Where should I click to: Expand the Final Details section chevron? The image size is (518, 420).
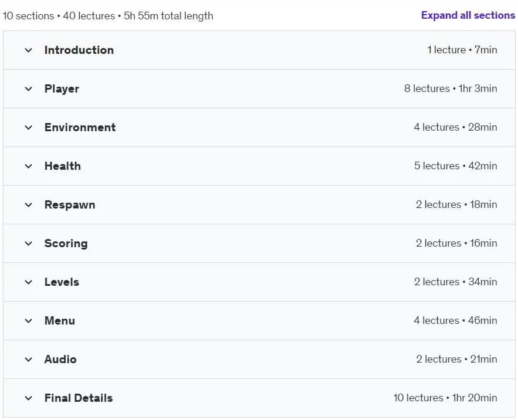28,398
